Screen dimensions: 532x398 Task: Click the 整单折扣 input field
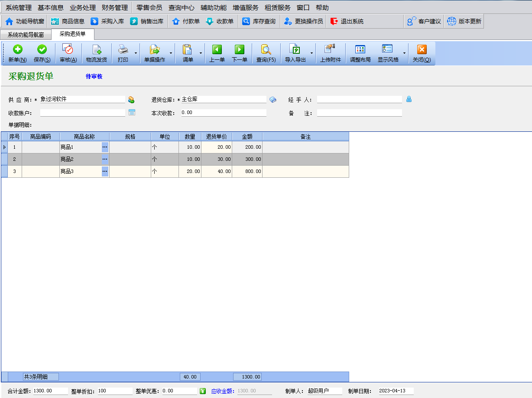pos(115,391)
